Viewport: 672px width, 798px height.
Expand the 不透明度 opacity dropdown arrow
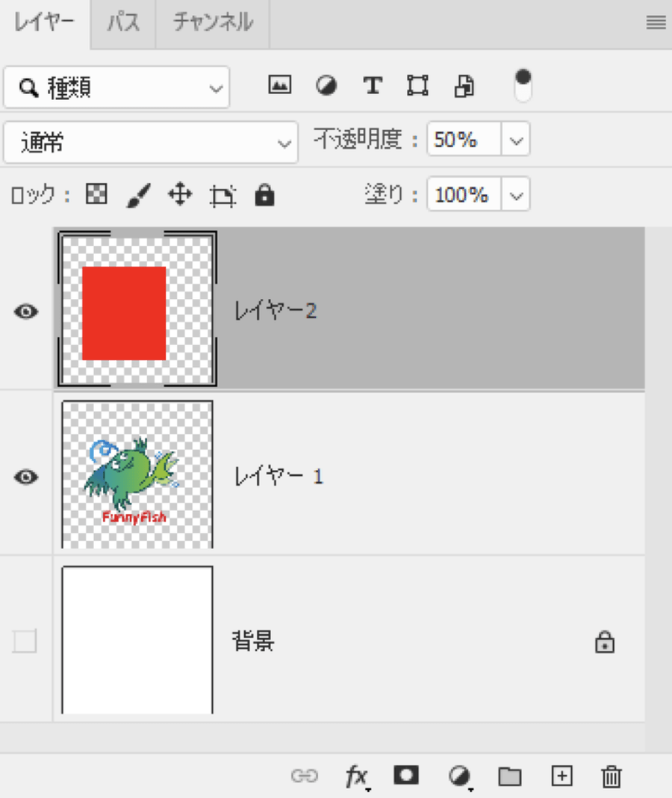coord(516,140)
